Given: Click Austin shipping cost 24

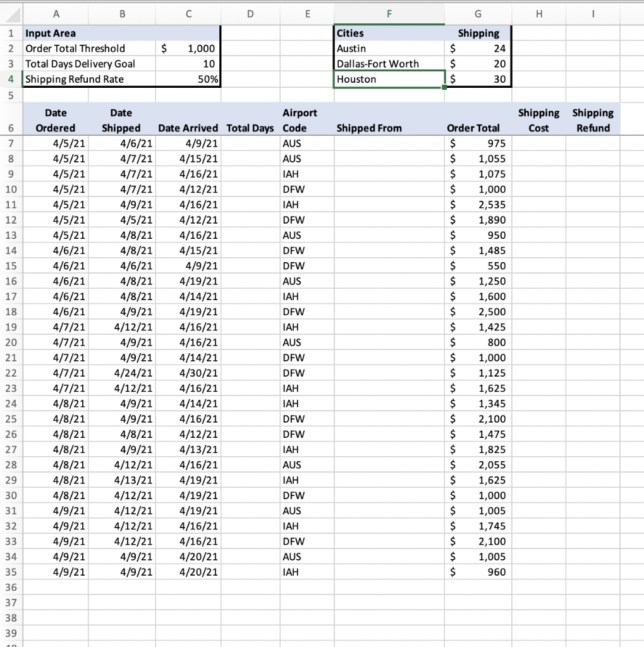Looking at the screenshot, I should [478, 48].
